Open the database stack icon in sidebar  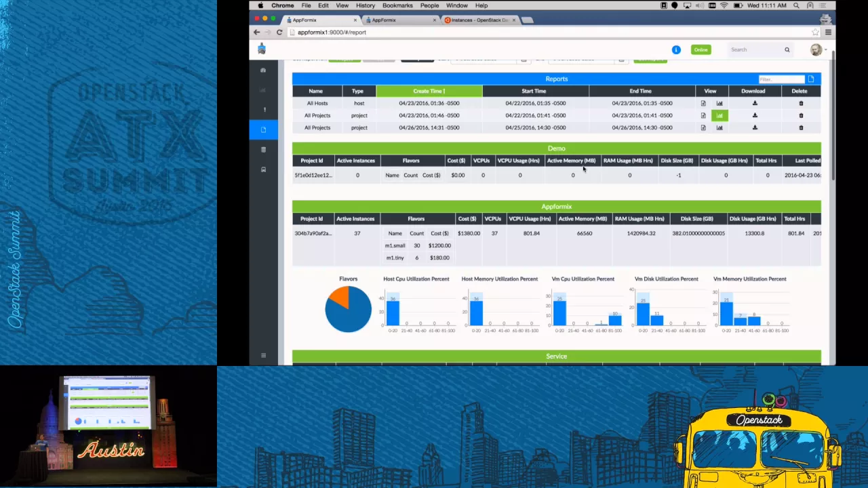click(263, 149)
